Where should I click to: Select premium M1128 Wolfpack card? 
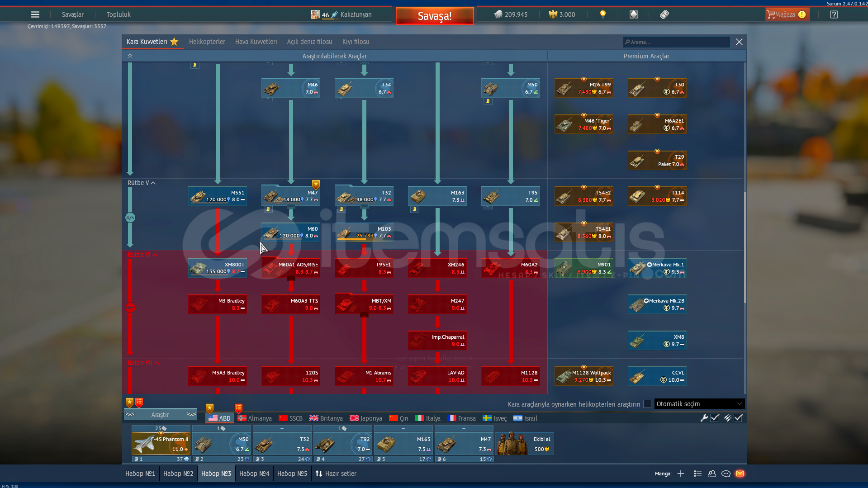584,376
